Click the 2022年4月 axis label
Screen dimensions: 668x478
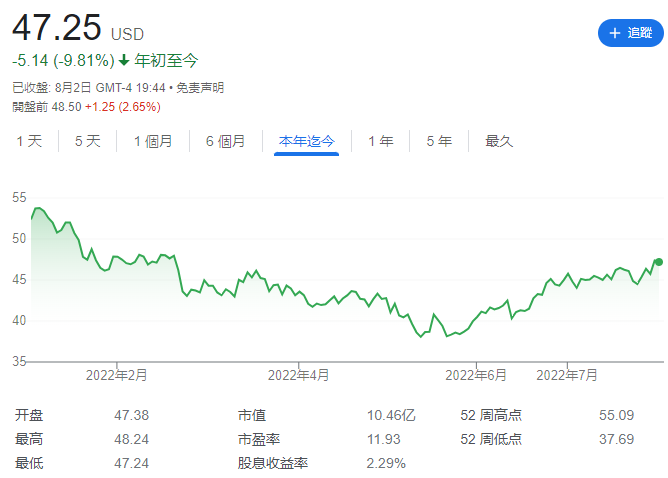pyautogui.click(x=298, y=375)
